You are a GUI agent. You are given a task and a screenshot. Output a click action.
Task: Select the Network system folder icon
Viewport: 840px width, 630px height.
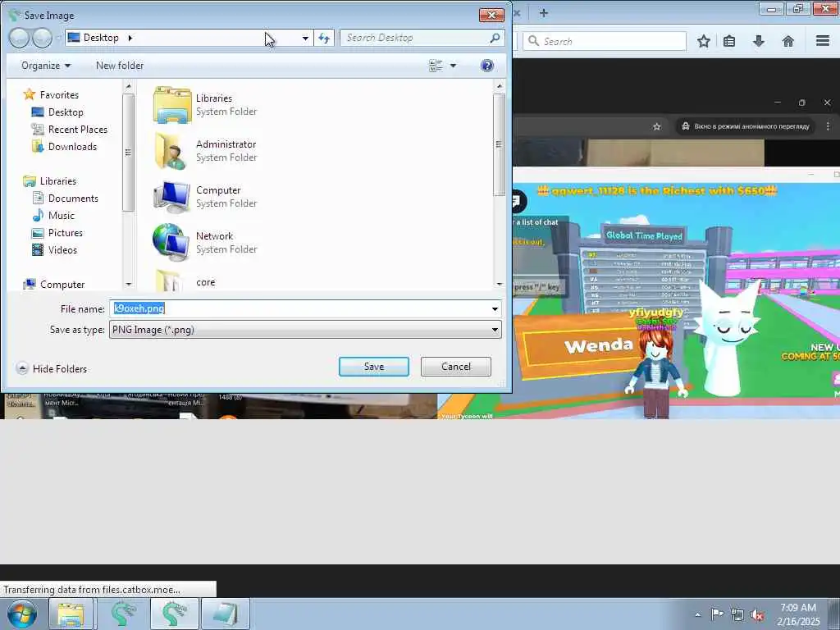pos(172,243)
